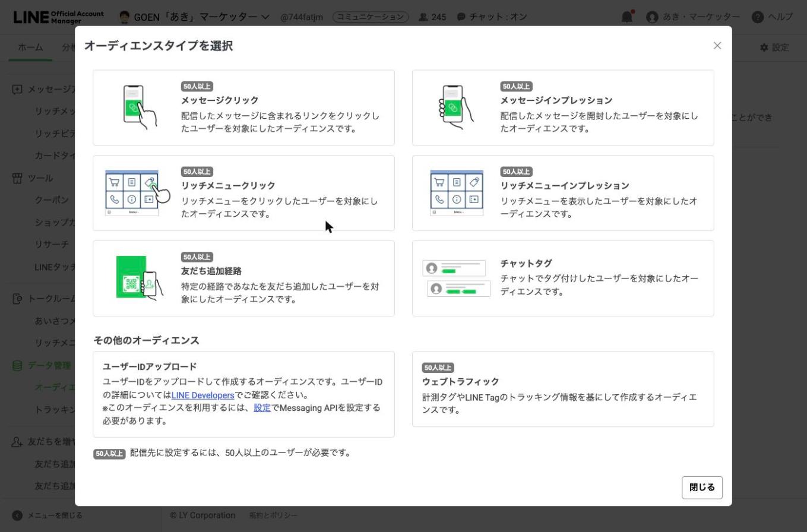The image size is (807, 532).
Task: Click the 50人以上 badge on メッセージクリック
Action: tap(197, 86)
